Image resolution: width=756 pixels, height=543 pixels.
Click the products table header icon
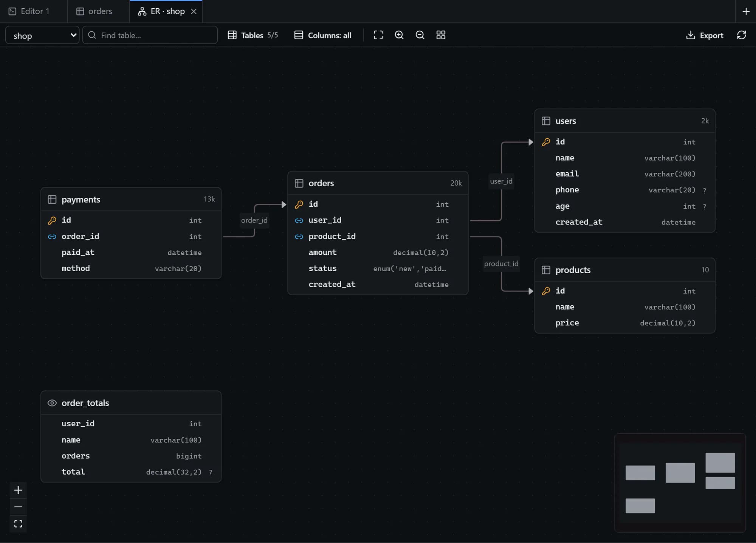(546, 270)
